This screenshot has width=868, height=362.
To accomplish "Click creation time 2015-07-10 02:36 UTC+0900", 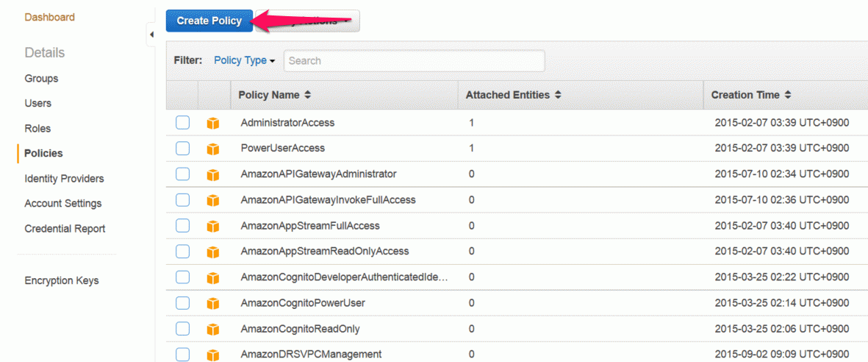I will (x=782, y=199).
